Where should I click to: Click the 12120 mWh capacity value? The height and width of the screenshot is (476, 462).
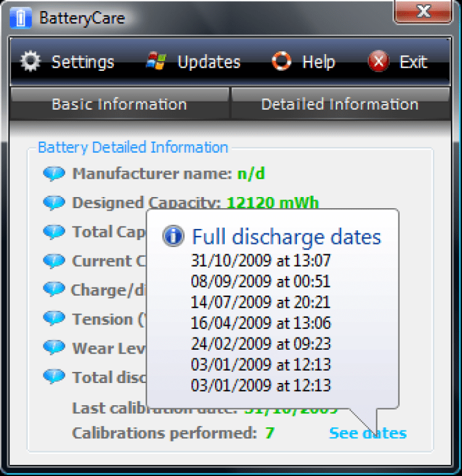tap(272, 203)
